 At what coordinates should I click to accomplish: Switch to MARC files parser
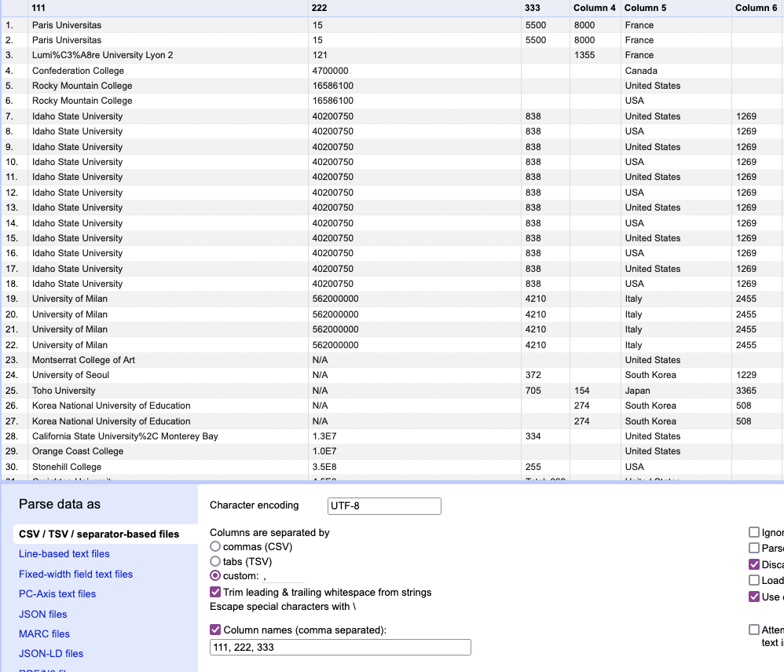click(x=44, y=634)
